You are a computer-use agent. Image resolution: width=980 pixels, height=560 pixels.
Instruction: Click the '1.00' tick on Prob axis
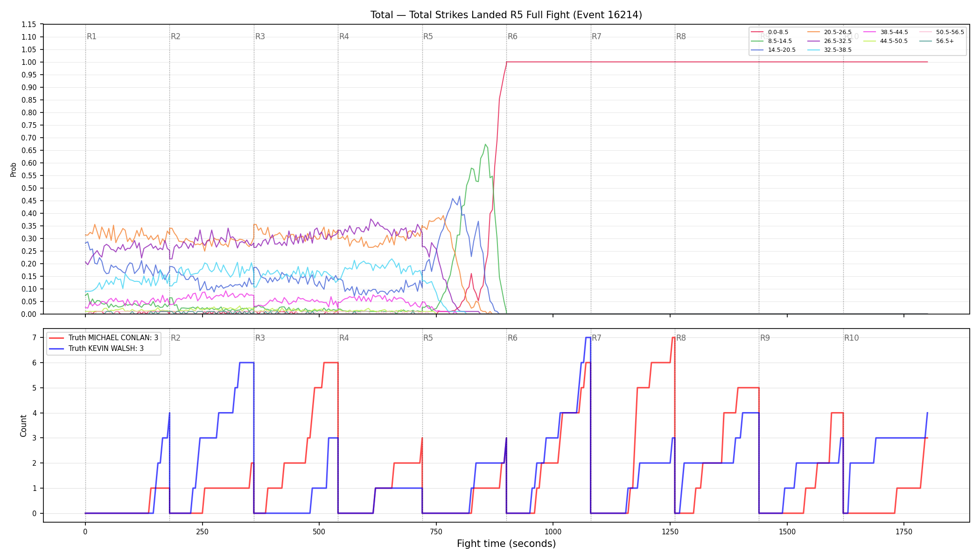29,62
